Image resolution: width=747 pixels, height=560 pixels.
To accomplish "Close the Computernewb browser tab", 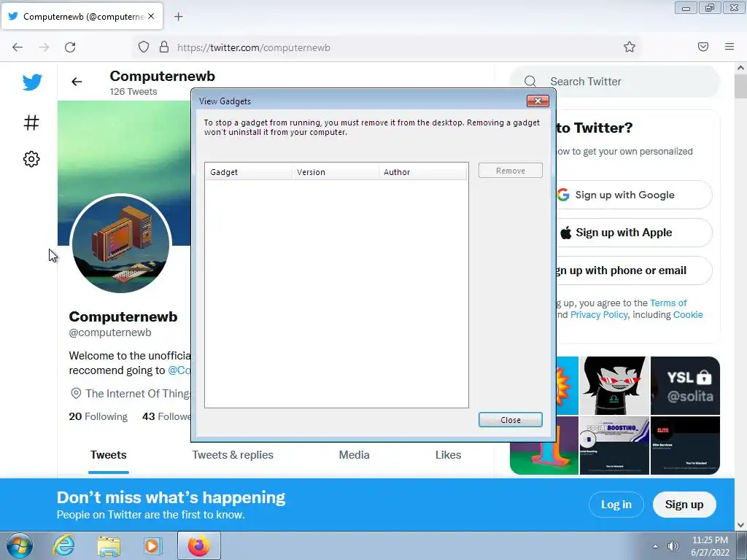I will point(151,16).
